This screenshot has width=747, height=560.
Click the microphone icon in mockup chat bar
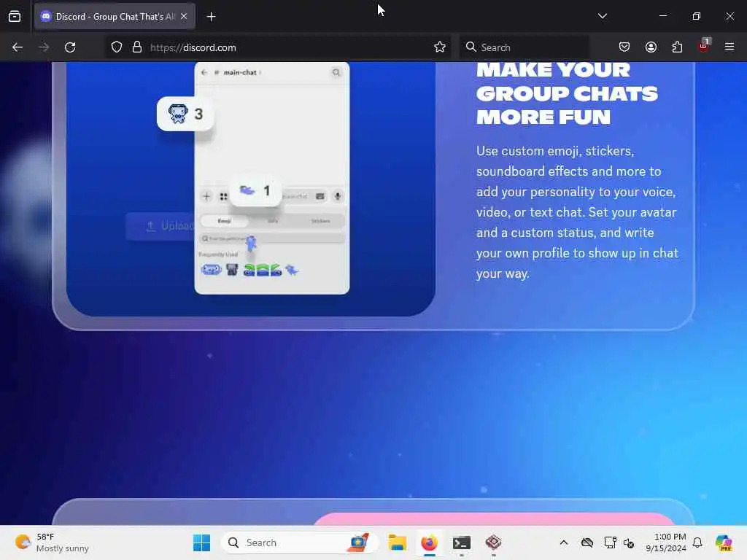(x=337, y=196)
